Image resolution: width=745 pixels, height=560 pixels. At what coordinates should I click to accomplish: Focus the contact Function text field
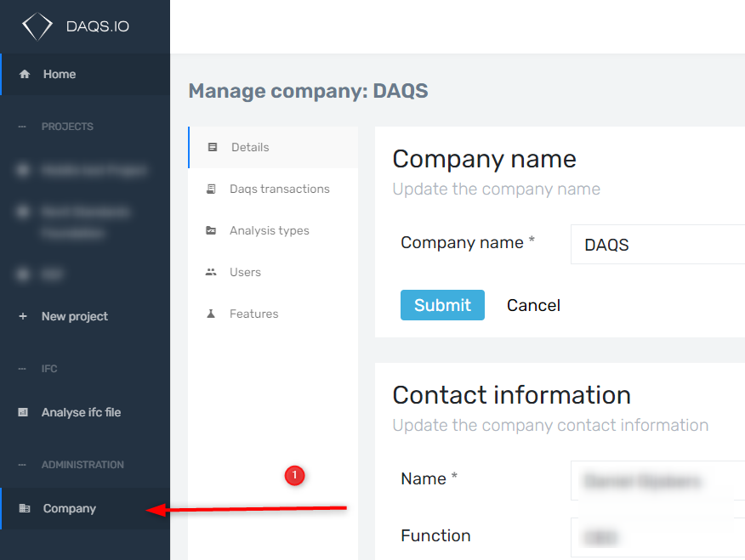pos(657,537)
